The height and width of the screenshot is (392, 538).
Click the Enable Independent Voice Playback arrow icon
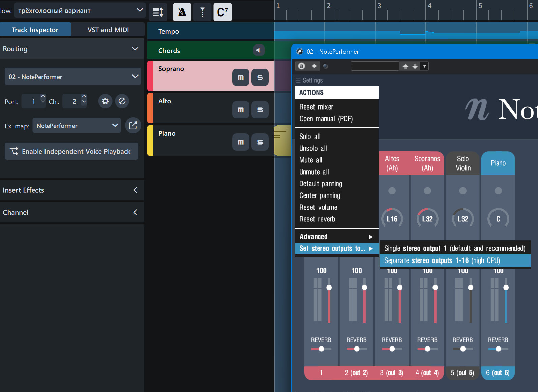pos(14,151)
